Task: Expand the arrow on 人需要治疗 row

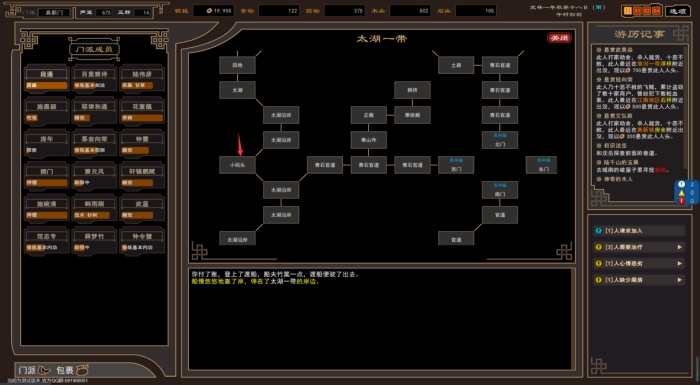Action: tap(679, 247)
